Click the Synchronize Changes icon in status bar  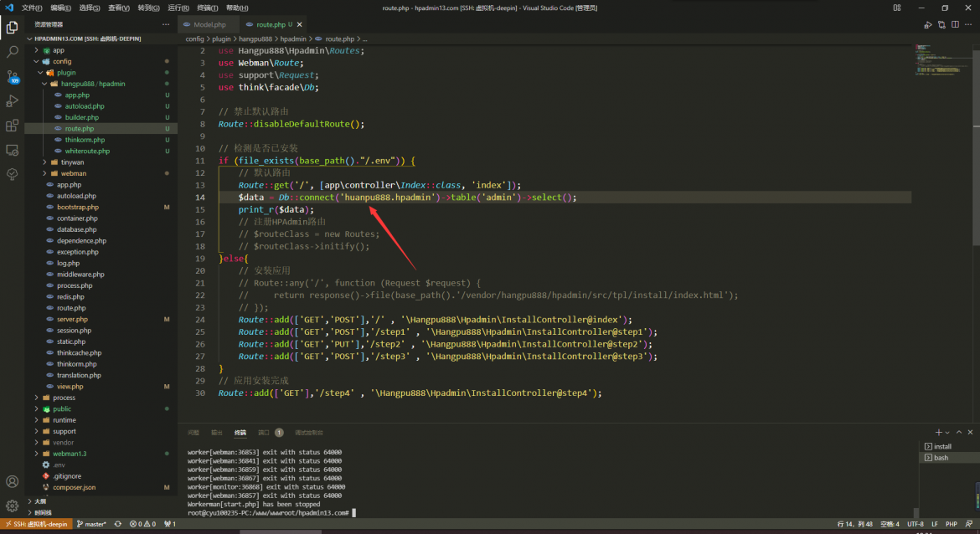point(117,524)
